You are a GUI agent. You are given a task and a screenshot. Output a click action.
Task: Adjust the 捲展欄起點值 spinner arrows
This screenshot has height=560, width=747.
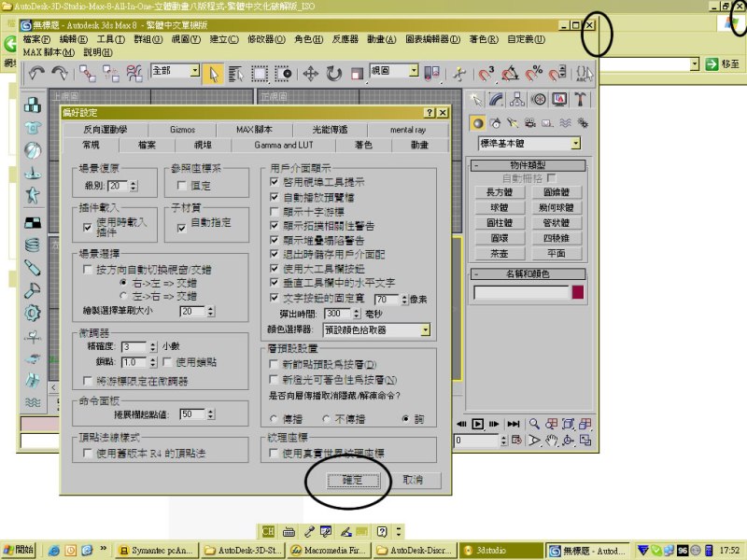[x=211, y=414]
